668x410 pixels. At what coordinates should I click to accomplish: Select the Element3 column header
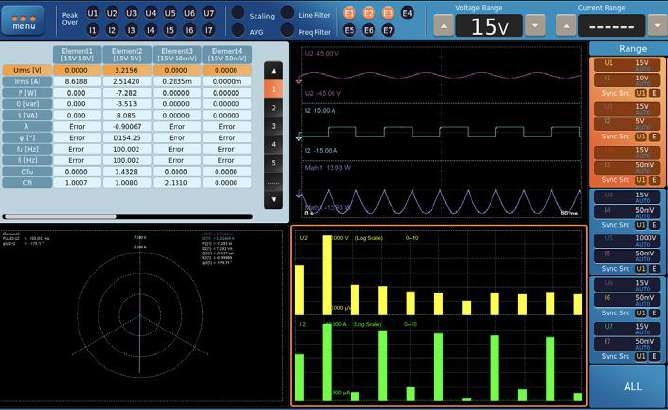(177, 55)
